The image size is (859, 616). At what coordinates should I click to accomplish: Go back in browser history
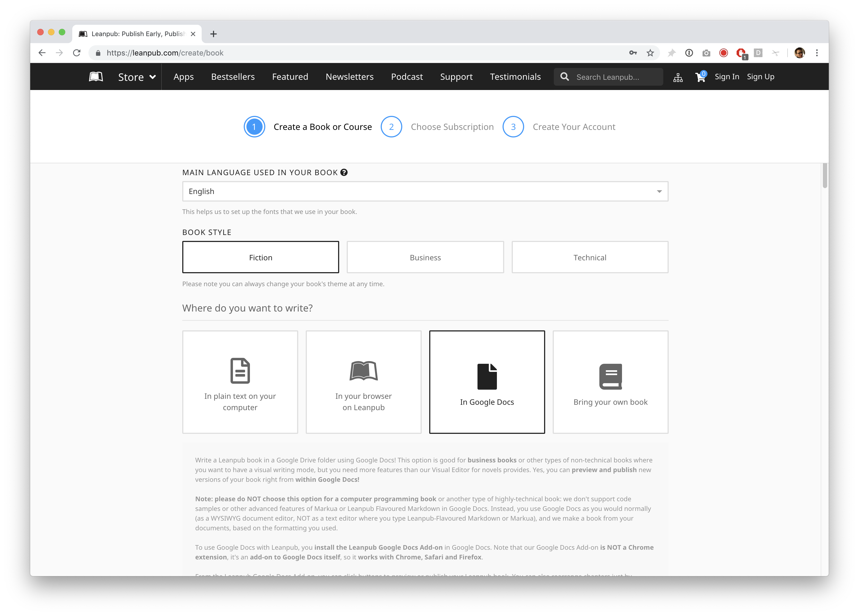tap(42, 53)
